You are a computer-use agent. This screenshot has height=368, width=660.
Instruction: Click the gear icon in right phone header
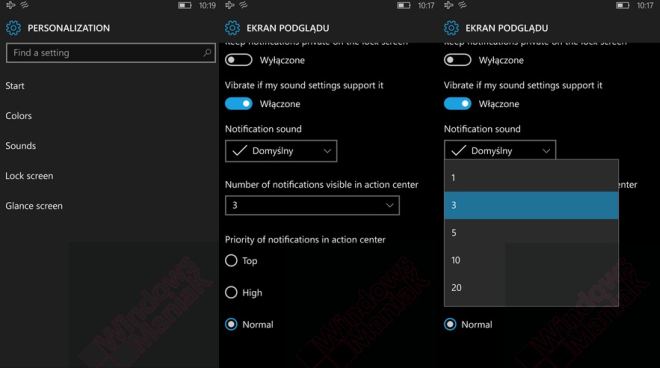(451, 28)
